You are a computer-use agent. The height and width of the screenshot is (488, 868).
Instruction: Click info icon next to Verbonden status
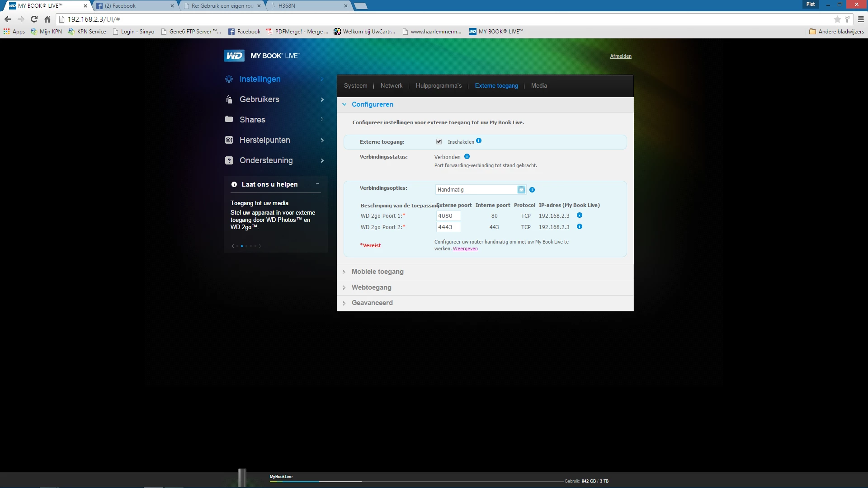[x=467, y=157]
